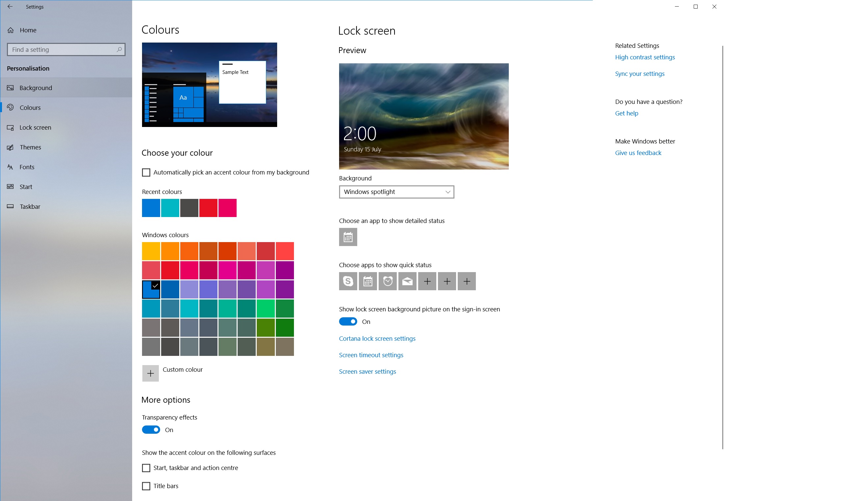Open the Taskbar settings page
Viewport: 868px width, 501px height.
click(x=66, y=206)
